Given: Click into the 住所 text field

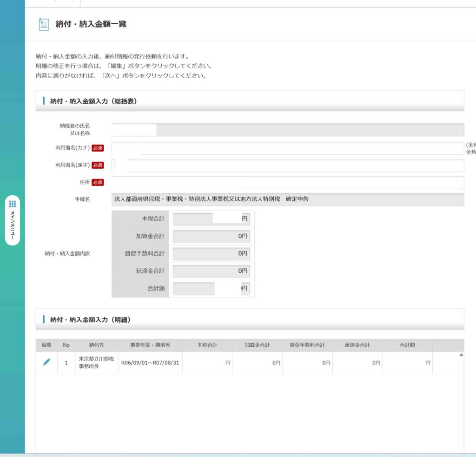Looking at the screenshot, I should [287, 182].
